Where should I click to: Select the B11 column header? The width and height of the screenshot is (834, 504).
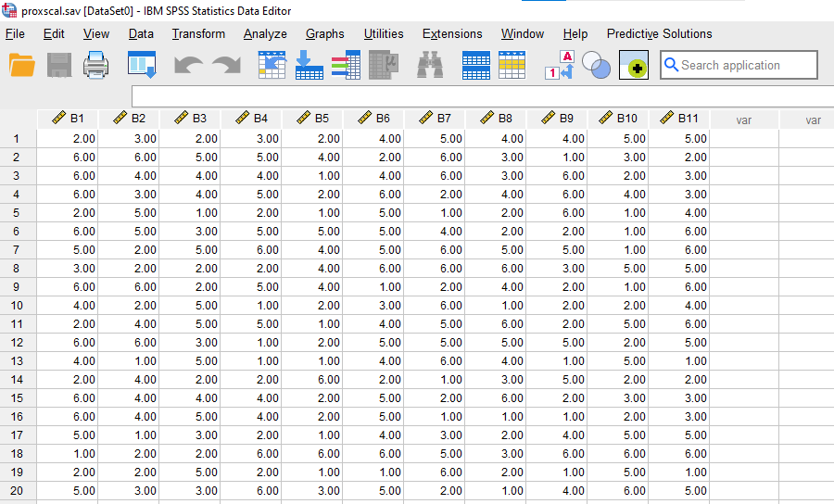coord(679,119)
